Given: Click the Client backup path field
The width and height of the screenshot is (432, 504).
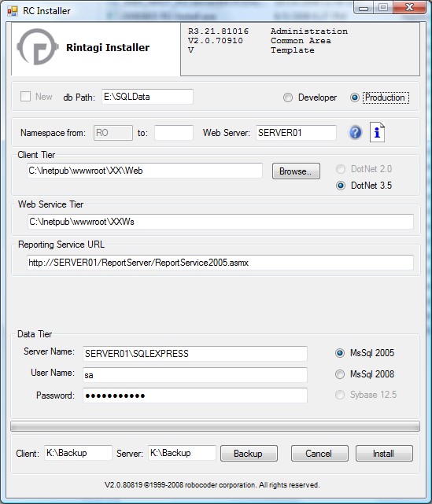Looking at the screenshot, I should [78, 453].
